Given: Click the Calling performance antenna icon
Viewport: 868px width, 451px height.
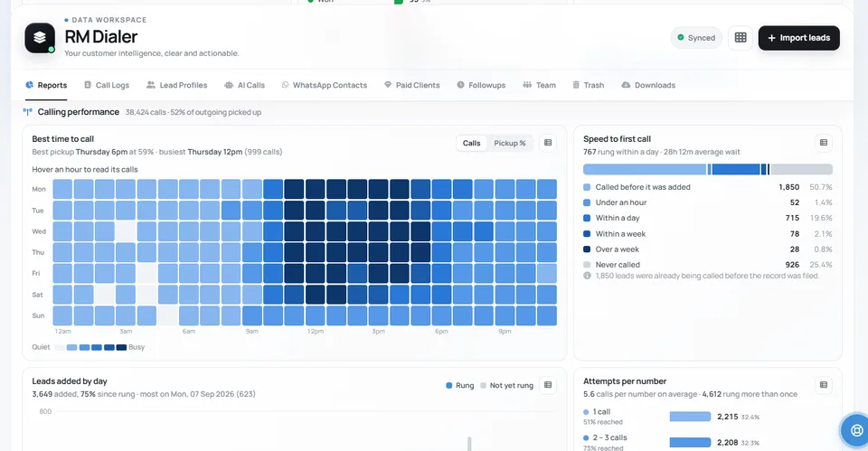Looking at the screenshot, I should click(28, 112).
